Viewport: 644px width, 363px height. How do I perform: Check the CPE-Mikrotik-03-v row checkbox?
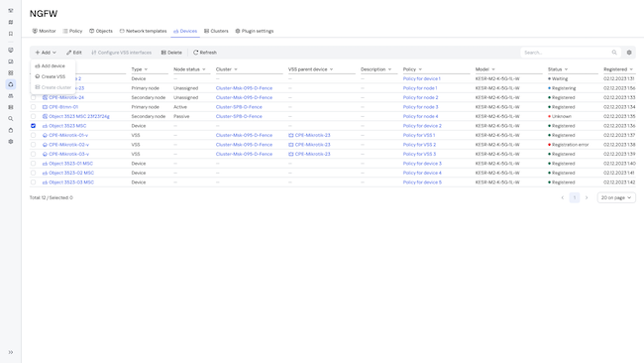pyautogui.click(x=34, y=154)
